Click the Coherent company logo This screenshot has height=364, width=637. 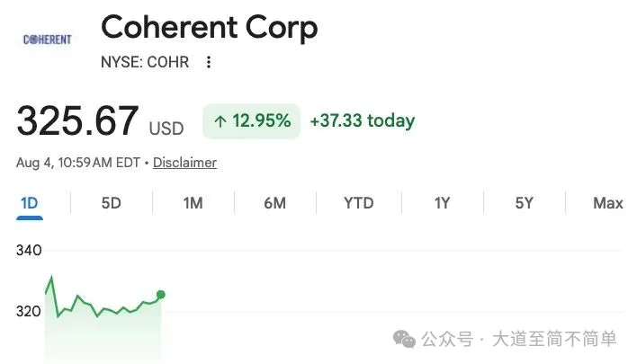47,40
